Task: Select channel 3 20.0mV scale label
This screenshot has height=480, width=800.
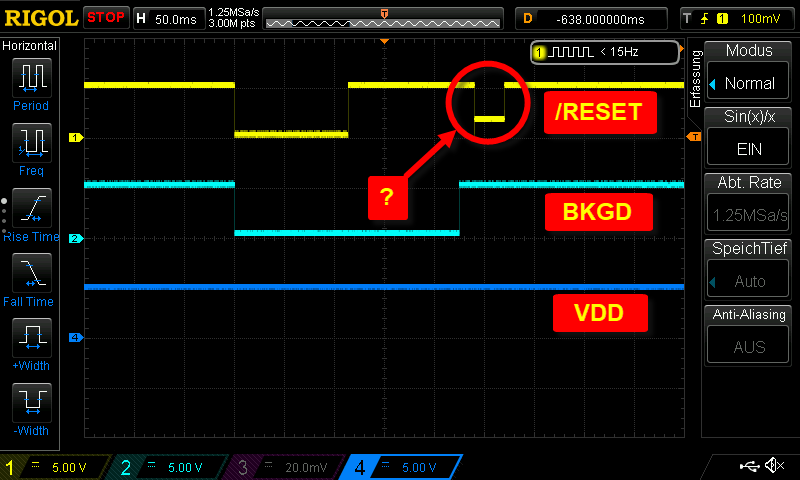Action: click(x=306, y=467)
